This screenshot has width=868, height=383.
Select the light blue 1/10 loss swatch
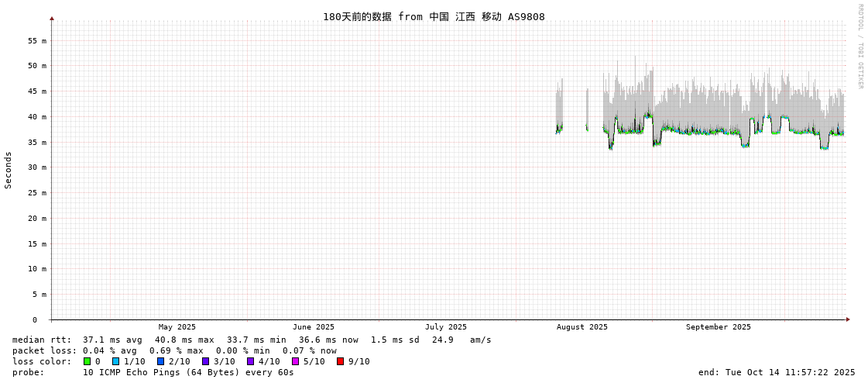coord(115,361)
